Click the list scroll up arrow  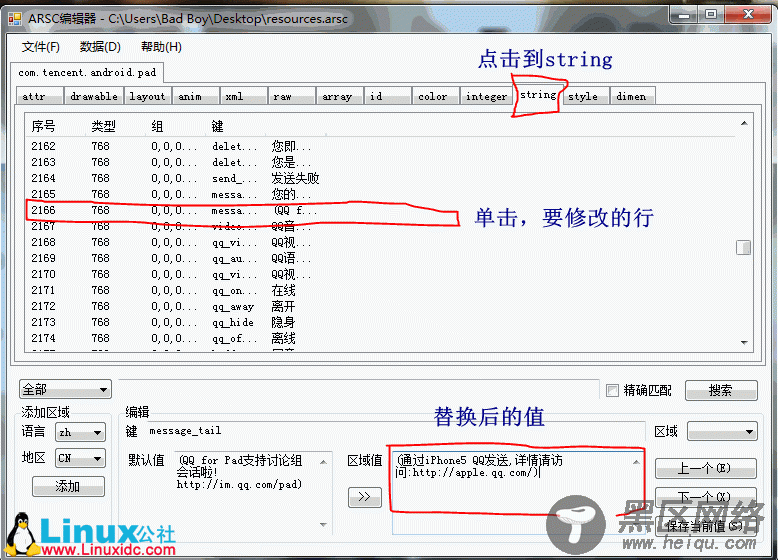[x=744, y=123]
